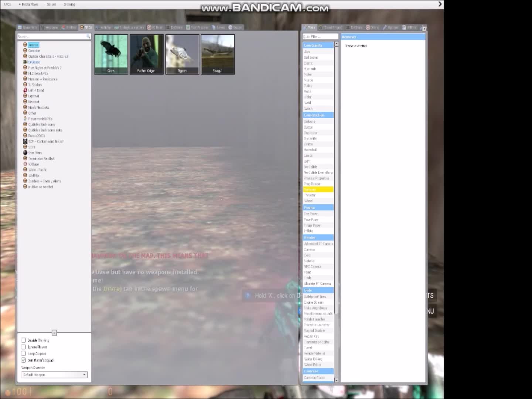
Task: Select the Balloons tool
Action: (x=318, y=121)
